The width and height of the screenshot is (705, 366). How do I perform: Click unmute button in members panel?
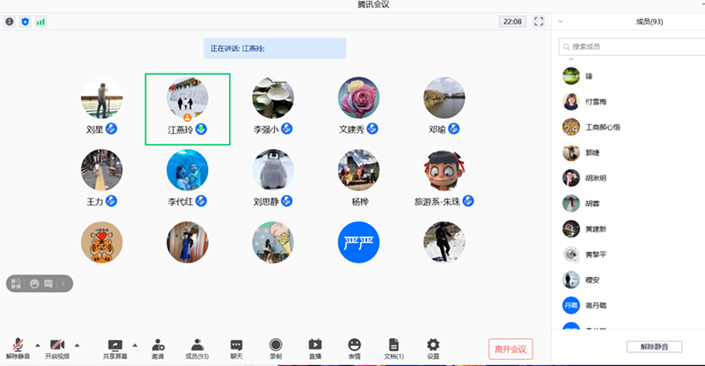pos(654,347)
